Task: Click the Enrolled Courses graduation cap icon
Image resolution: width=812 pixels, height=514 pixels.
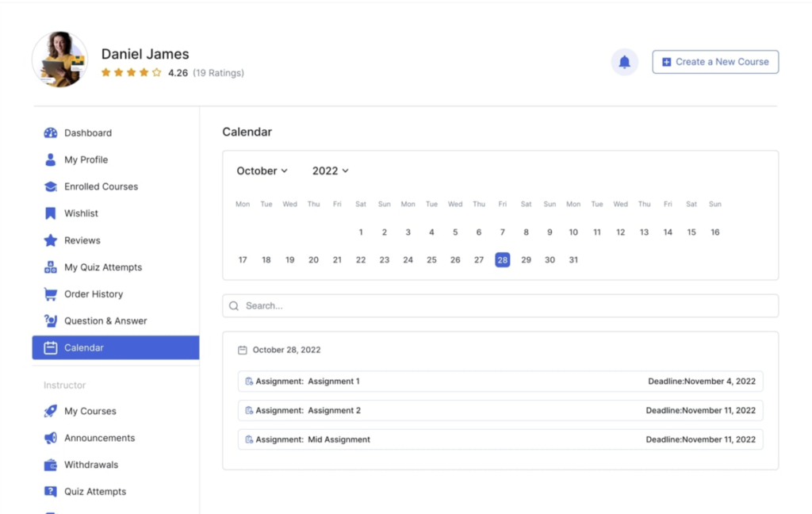Action: pos(51,186)
